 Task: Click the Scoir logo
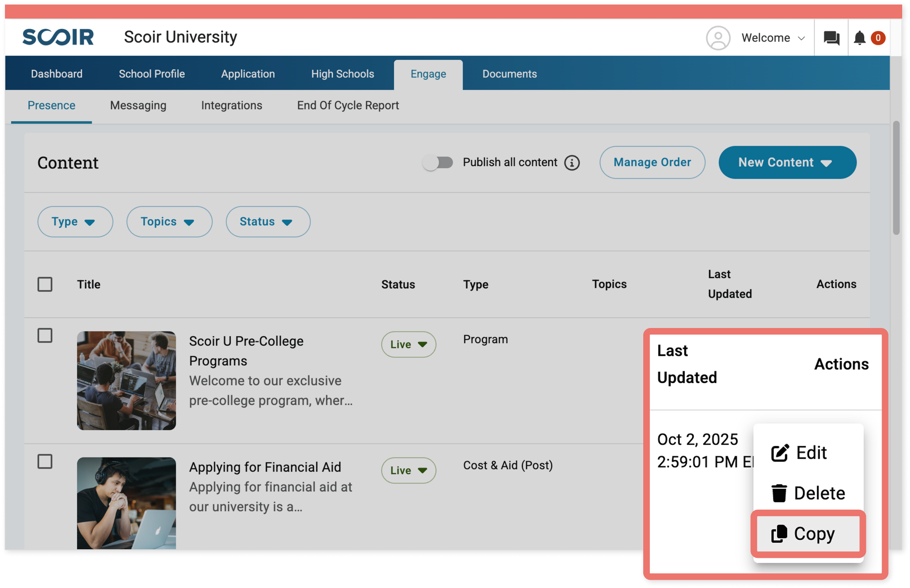point(58,37)
